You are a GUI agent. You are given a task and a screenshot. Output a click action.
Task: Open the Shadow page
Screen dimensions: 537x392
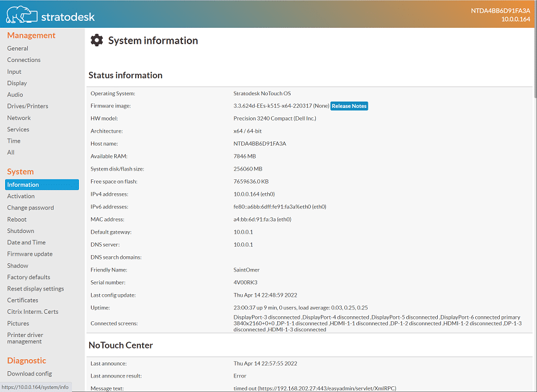[18, 266]
